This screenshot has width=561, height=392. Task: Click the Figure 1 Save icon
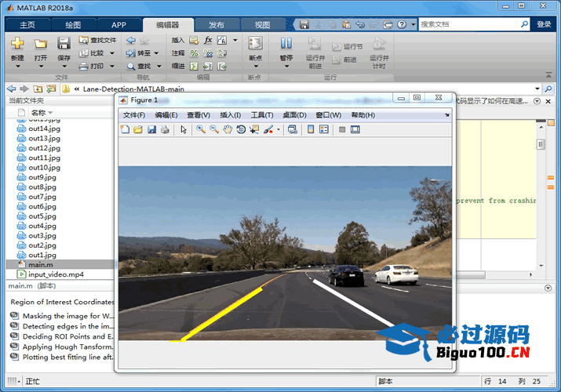pos(151,129)
